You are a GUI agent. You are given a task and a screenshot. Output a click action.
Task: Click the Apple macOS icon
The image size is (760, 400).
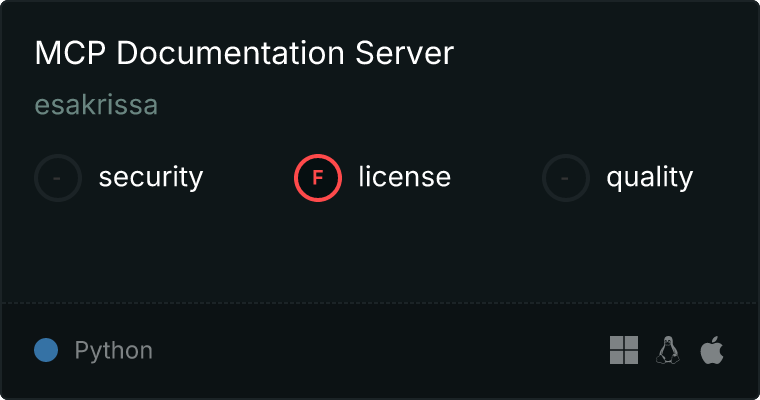point(711,350)
